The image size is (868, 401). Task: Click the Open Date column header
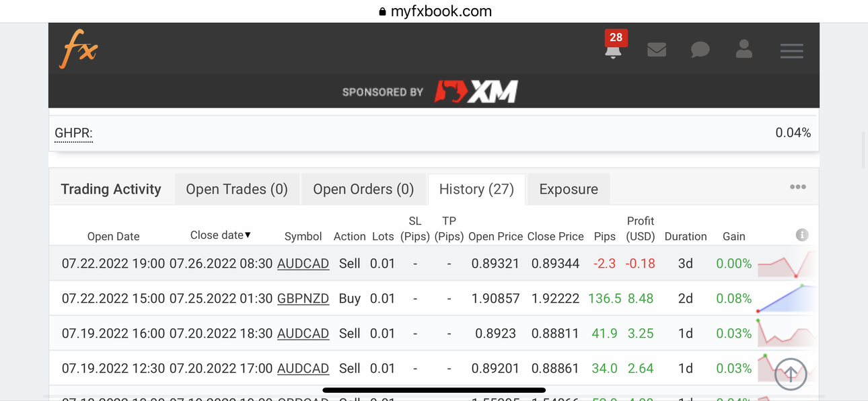(114, 236)
